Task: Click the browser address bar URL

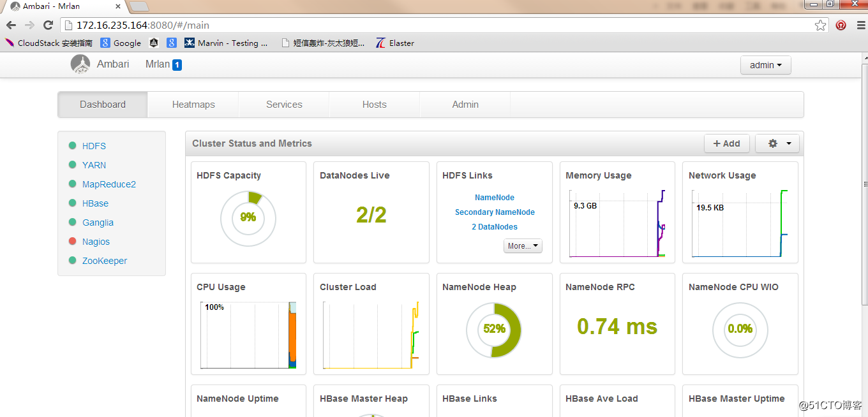Action: coord(143,26)
